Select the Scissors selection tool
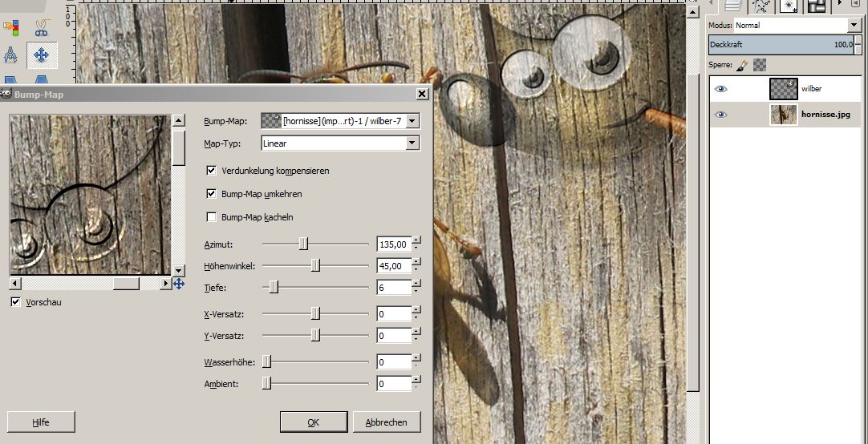Image resolution: width=868 pixels, height=444 pixels. click(42, 27)
